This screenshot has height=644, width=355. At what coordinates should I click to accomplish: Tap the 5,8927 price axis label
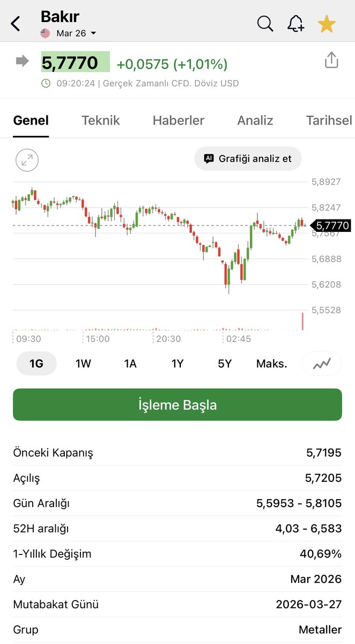point(326,182)
